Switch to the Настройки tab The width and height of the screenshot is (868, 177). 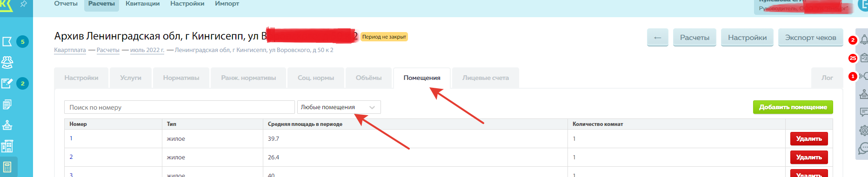tap(81, 78)
